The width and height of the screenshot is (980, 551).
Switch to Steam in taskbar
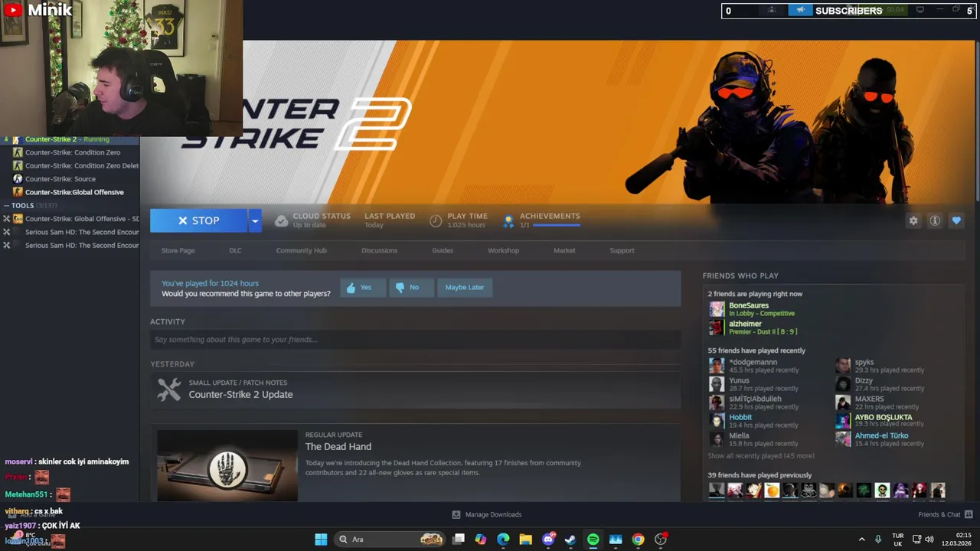(x=570, y=540)
